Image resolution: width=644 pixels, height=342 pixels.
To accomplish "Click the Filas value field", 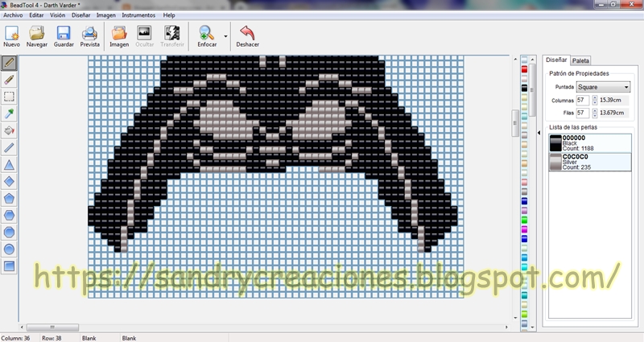I will click(583, 113).
